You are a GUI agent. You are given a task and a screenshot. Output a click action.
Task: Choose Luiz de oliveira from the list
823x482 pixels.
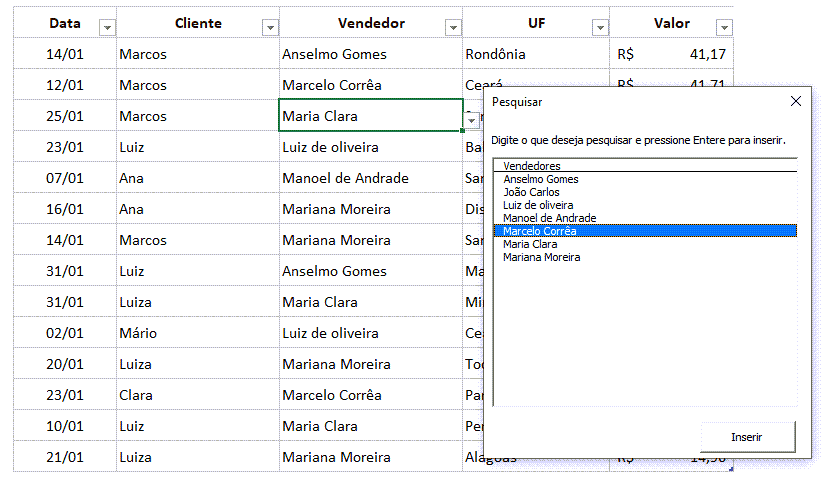click(538, 205)
